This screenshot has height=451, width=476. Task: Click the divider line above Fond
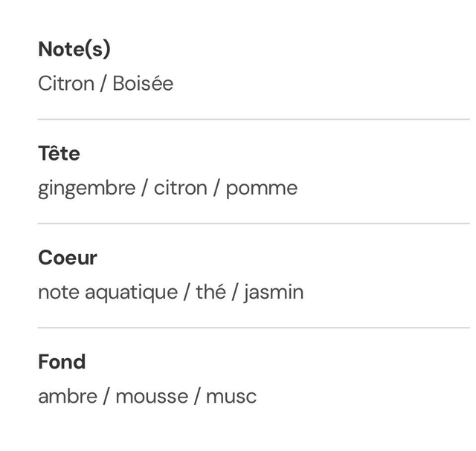[254, 328]
